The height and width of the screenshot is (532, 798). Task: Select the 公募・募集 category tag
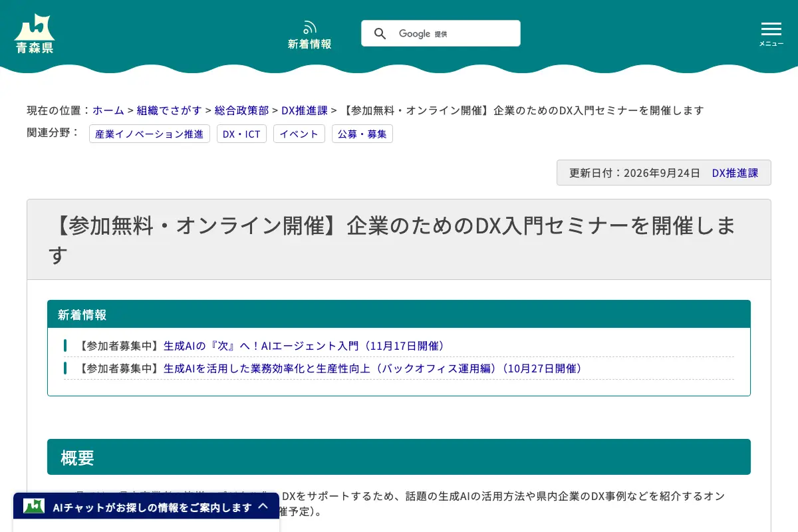tap(362, 134)
